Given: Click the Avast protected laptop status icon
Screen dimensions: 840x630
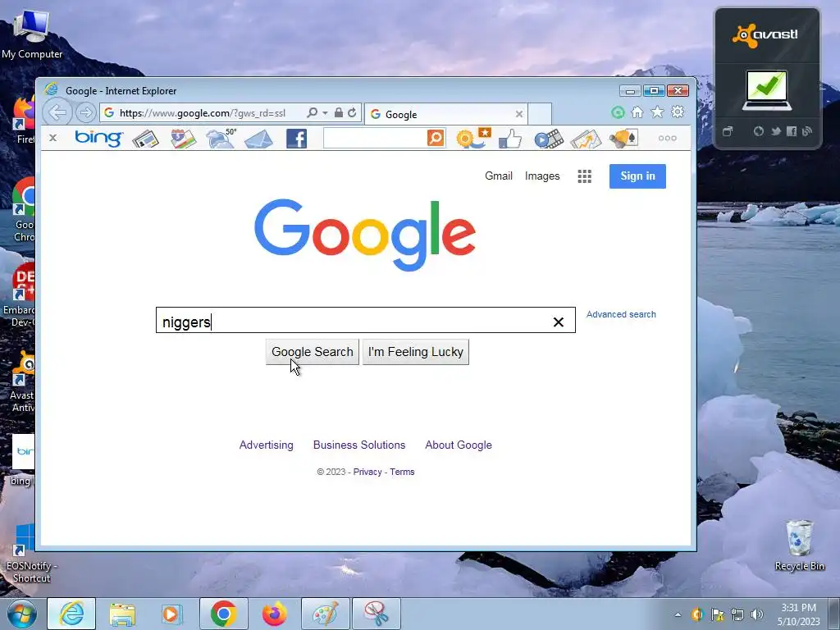Looking at the screenshot, I should point(767,90).
